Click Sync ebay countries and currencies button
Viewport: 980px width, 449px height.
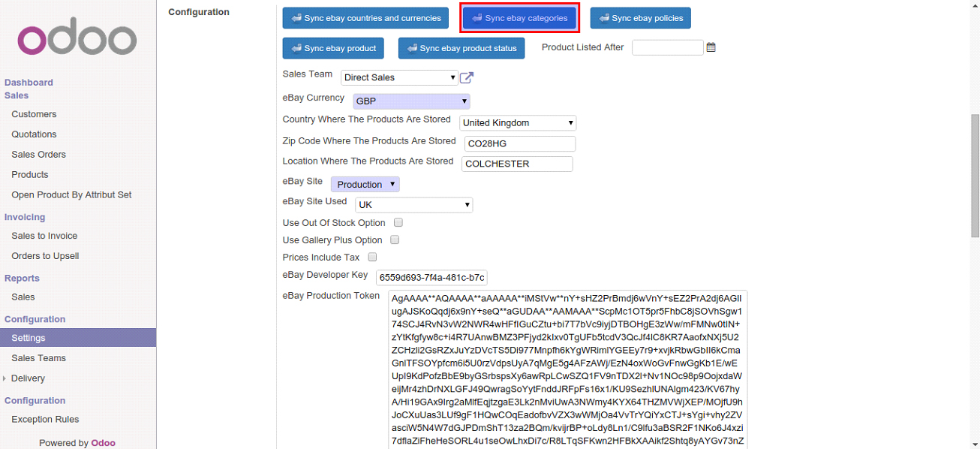[x=365, y=18]
